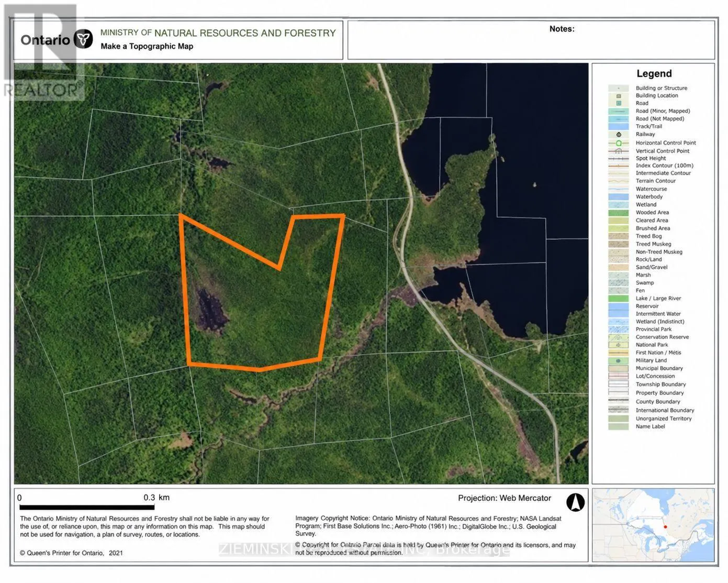Screen dimensions: 728x583
Task: Pick the Sand/Gravel swatch
Action: tap(619, 267)
